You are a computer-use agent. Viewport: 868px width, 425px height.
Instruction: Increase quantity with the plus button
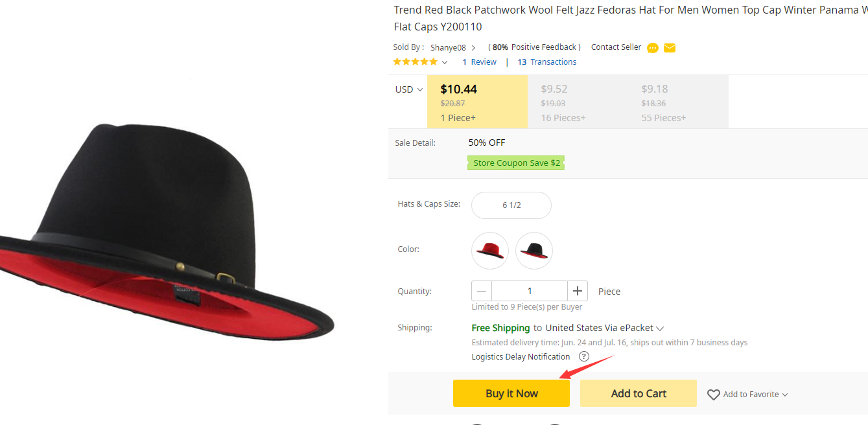pos(578,291)
